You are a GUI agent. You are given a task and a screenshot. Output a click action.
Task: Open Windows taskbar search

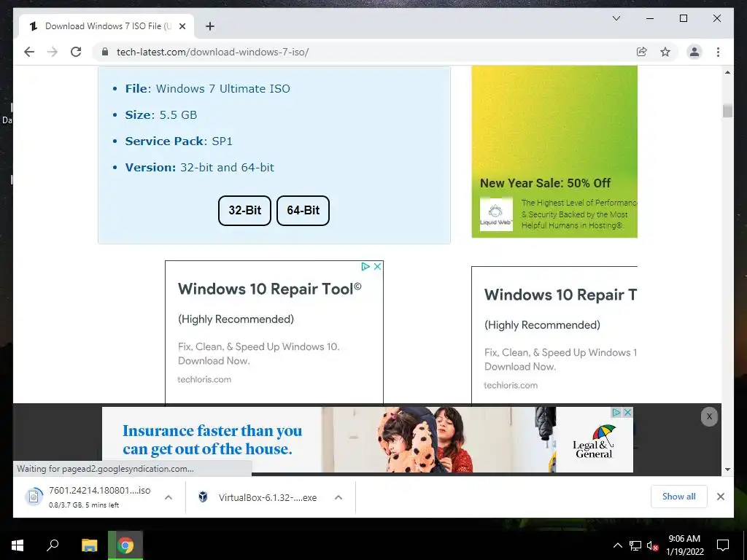coord(53,545)
